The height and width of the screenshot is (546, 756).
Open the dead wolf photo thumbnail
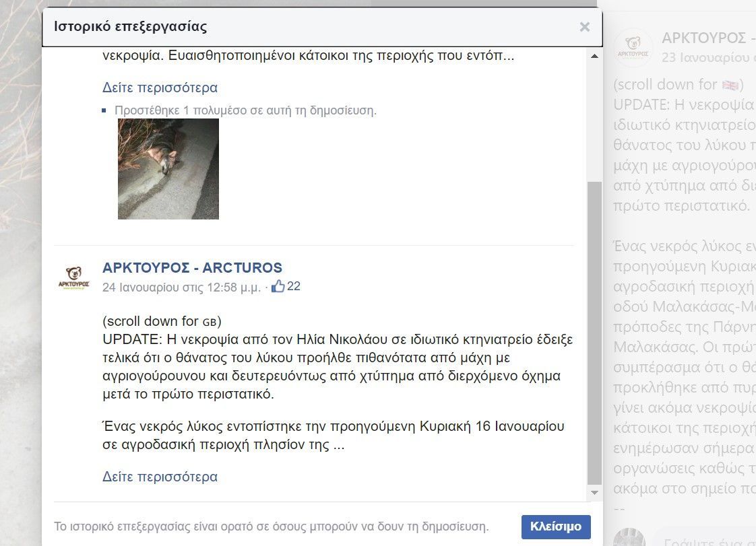(168, 169)
